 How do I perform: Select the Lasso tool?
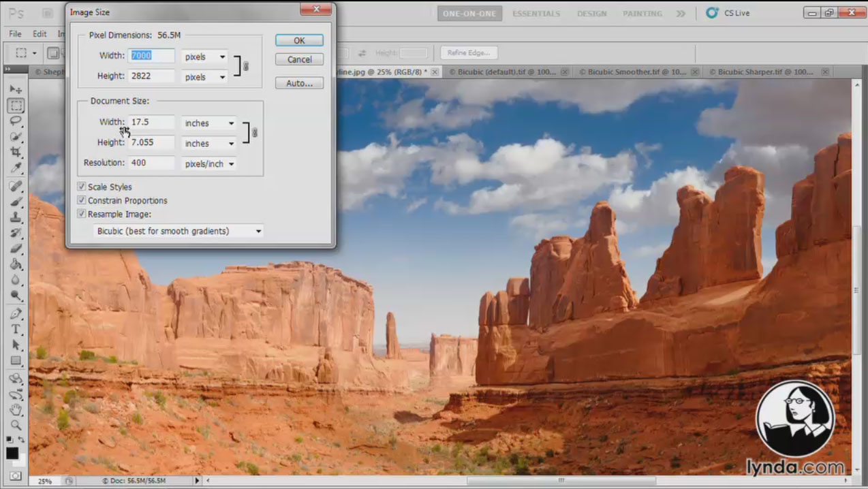15,121
